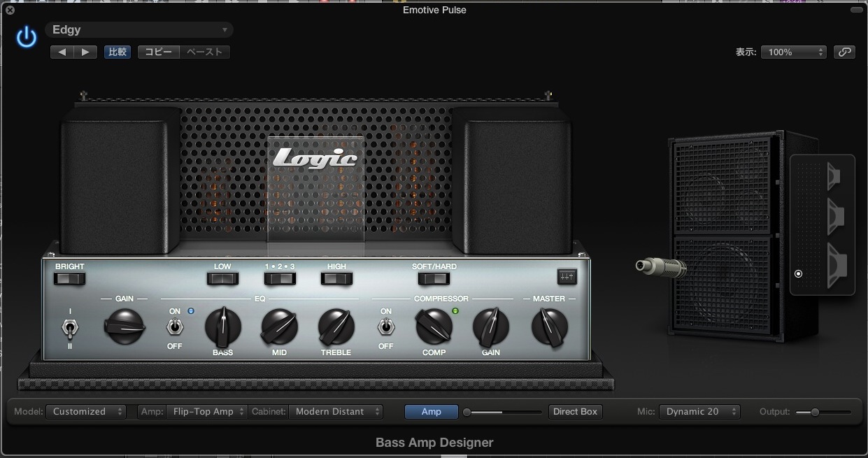This screenshot has width=868, height=458.
Task: Click the MID knob
Action: [279, 327]
